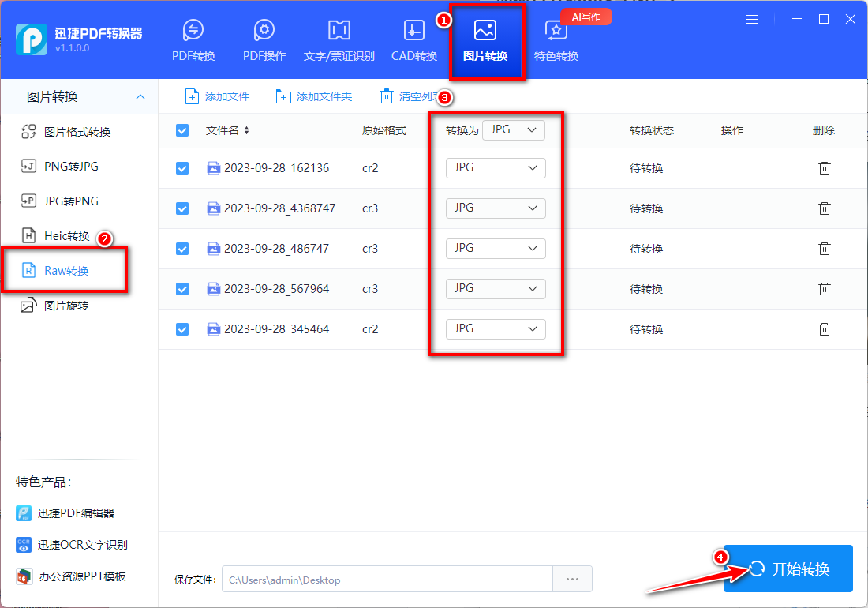
Task: Select the CAD转换 tab
Action: tap(414, 40)
